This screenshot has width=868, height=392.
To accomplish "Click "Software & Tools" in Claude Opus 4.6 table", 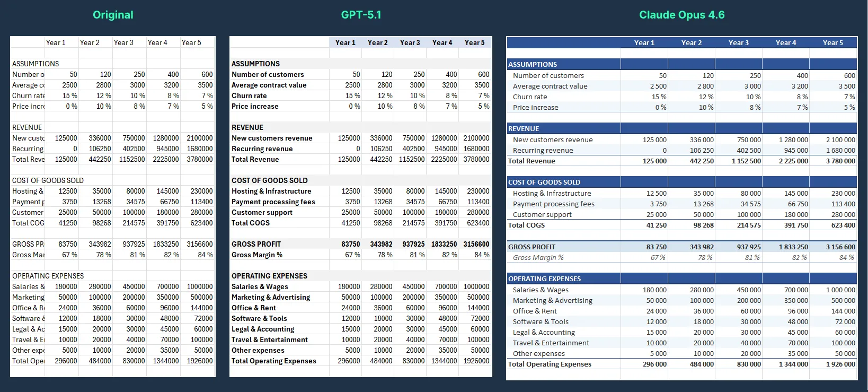I will 541,321.
